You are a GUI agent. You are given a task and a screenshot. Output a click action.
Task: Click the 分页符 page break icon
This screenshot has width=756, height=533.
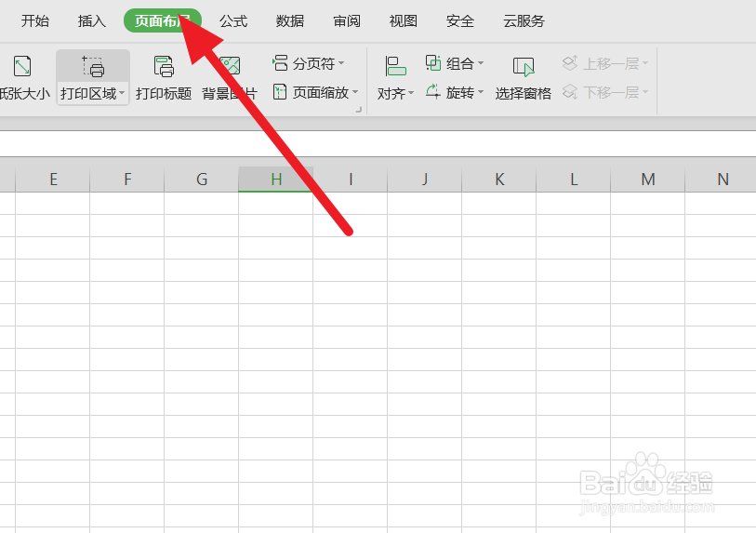(280, 62)
